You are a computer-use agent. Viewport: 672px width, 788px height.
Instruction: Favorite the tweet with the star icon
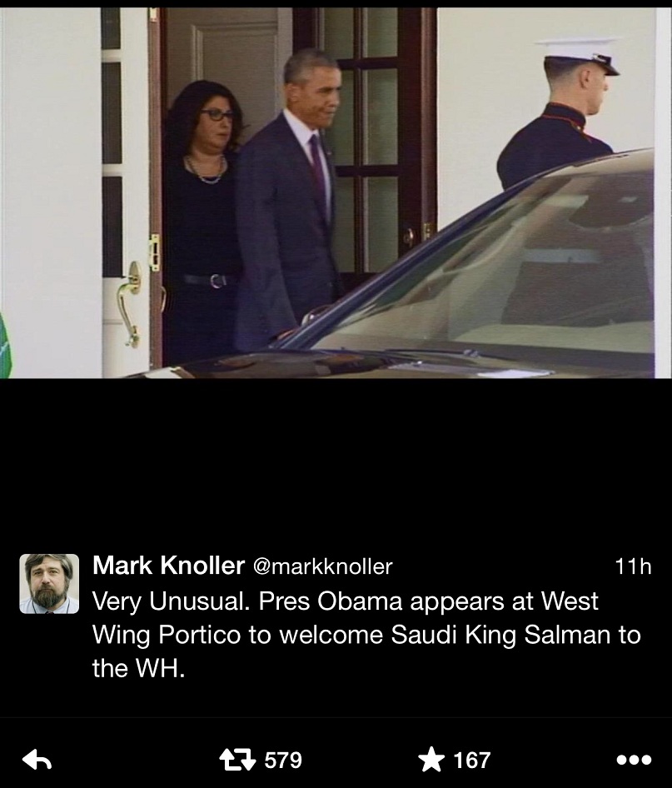[x=431, y=760]
